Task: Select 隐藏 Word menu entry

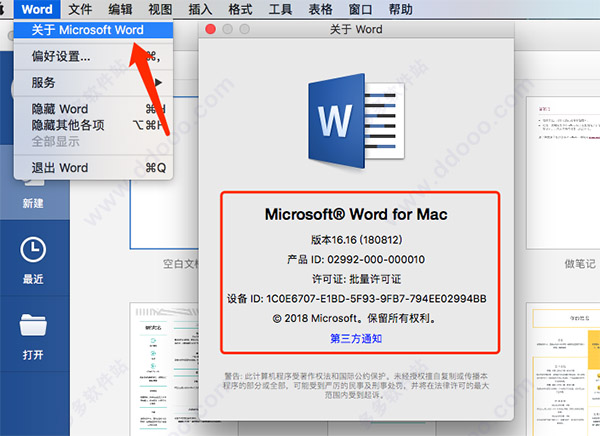Action: pyautogui.click(x=93, y=109)
